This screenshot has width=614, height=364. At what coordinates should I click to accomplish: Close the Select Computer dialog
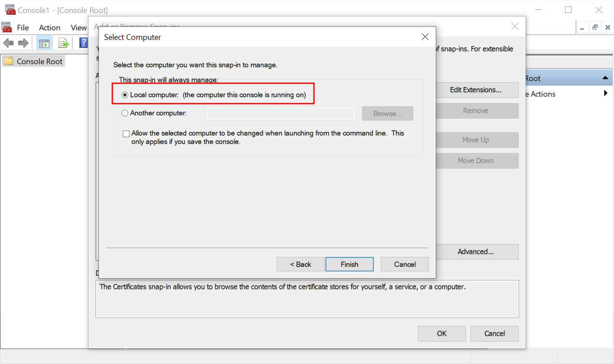click(425, 37)
